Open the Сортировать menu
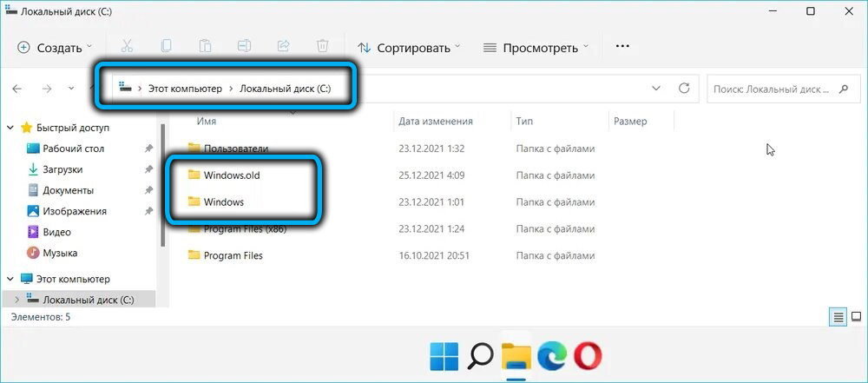 pyautogui.click(x=408, y=47)
